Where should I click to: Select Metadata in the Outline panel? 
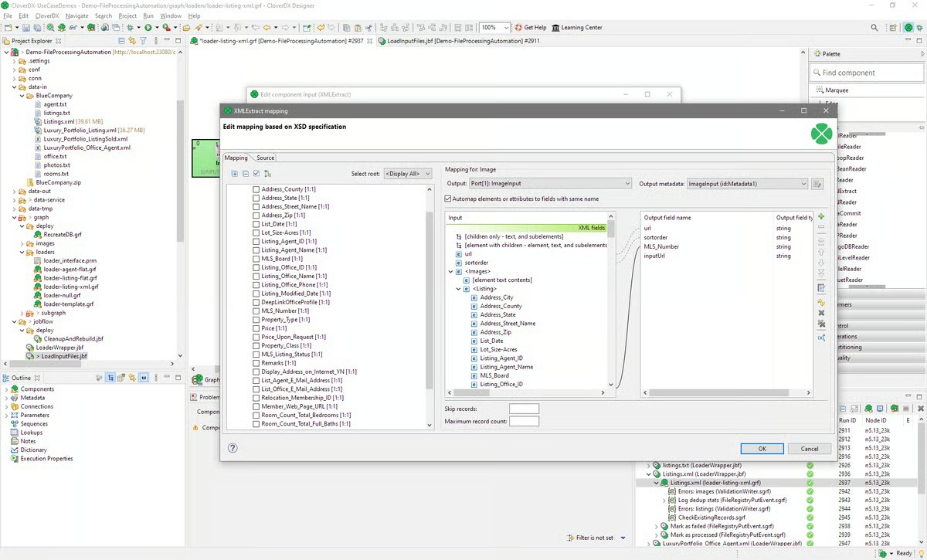coord(32,398)
